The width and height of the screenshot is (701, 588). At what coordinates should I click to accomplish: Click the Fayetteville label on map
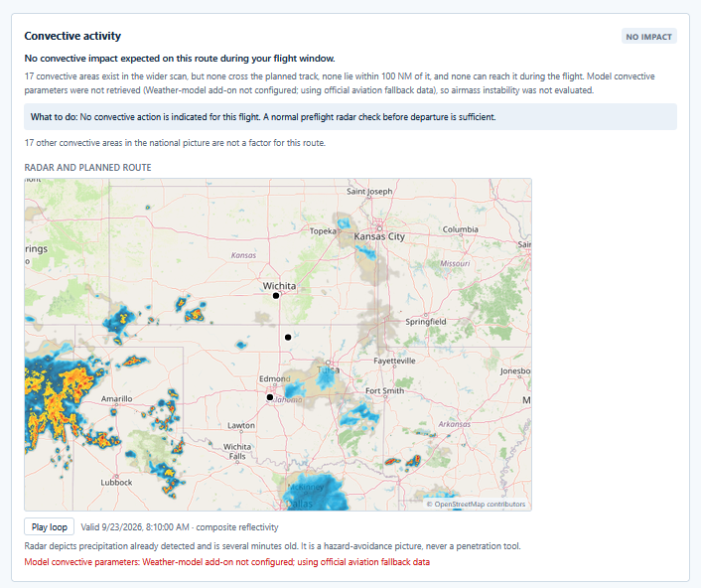(x=394, y=361)
